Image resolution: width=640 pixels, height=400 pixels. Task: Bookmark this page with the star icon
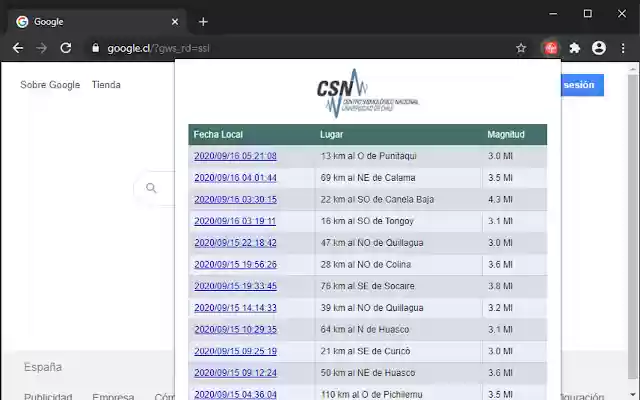click(521, 49)
